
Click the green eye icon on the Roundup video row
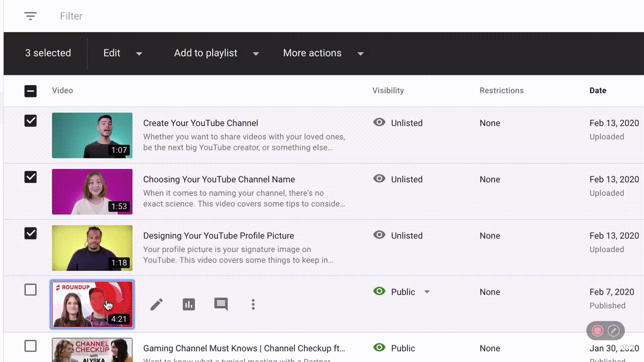(379, 291)
